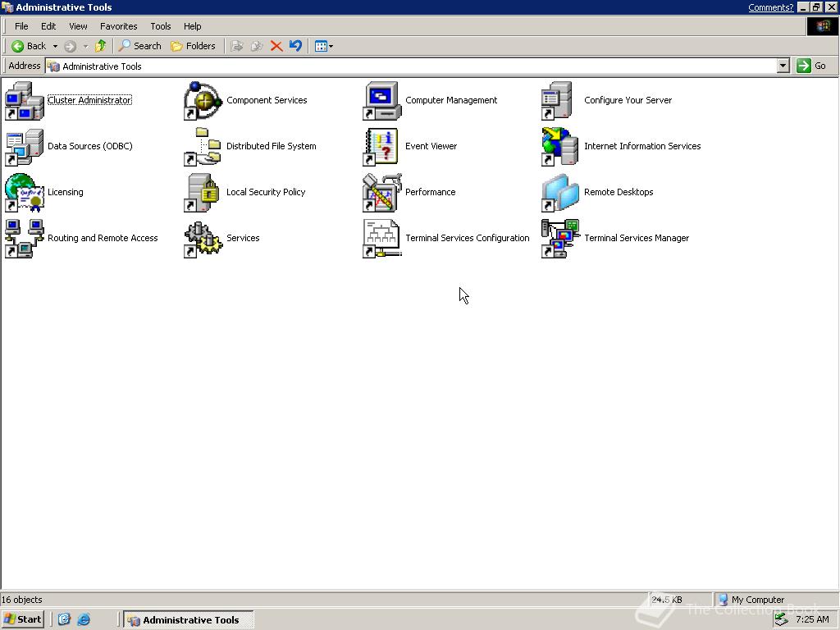Click the blue Undo toolbar icon
This screenshot has height=630, width=840.
tap(295, 46)
